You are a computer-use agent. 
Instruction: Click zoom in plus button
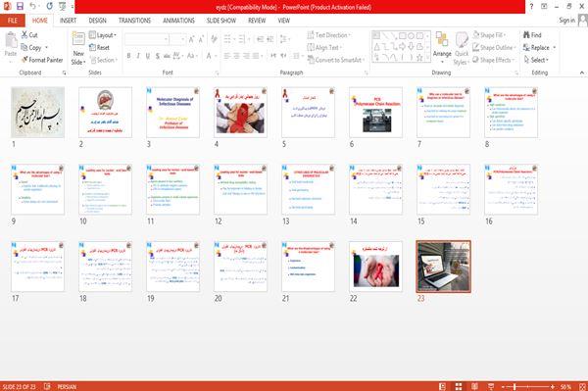tap(553, 386)
